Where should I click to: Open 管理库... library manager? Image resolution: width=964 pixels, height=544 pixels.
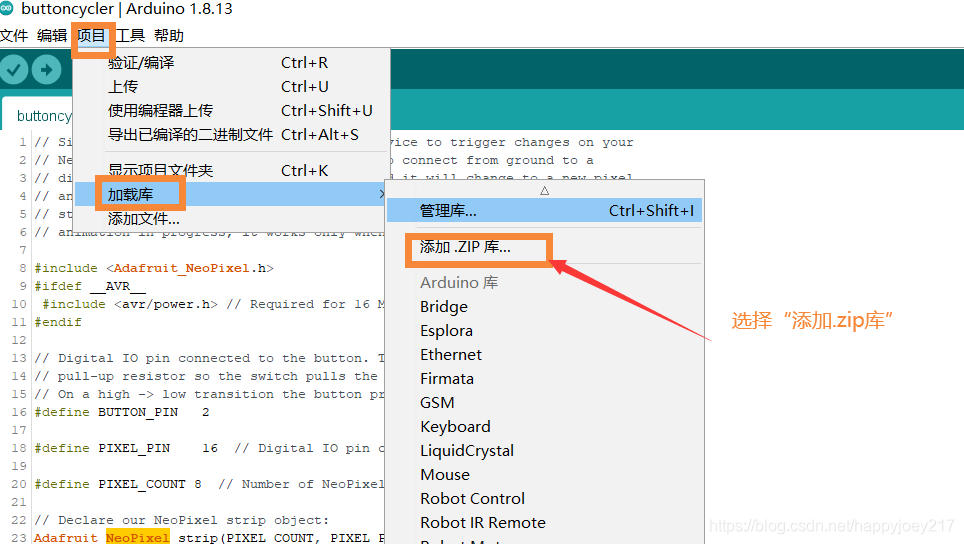point(545,211)
